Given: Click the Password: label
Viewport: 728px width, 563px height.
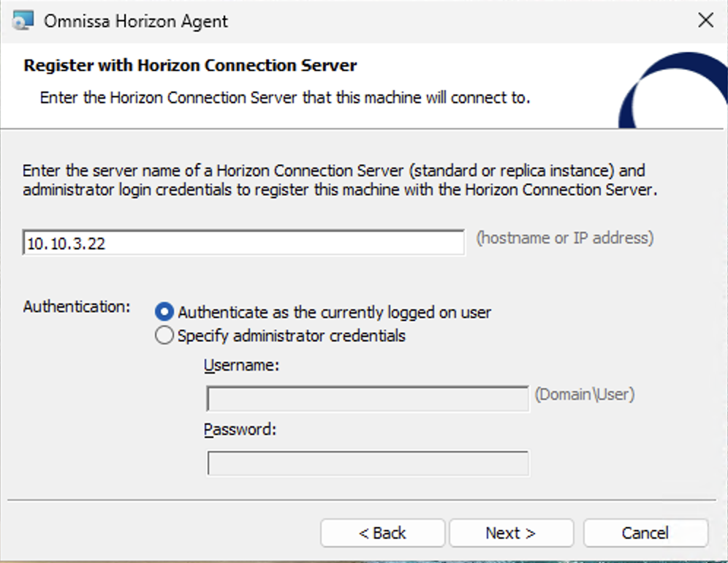Looking at the screenshot, I should [240, 430].
